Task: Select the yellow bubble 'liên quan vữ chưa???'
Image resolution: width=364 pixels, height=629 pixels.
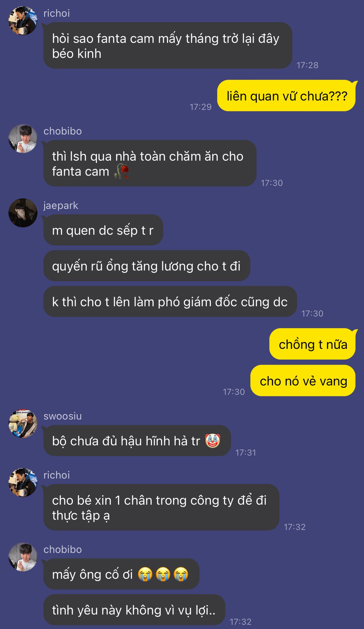Action: [286, 96]
